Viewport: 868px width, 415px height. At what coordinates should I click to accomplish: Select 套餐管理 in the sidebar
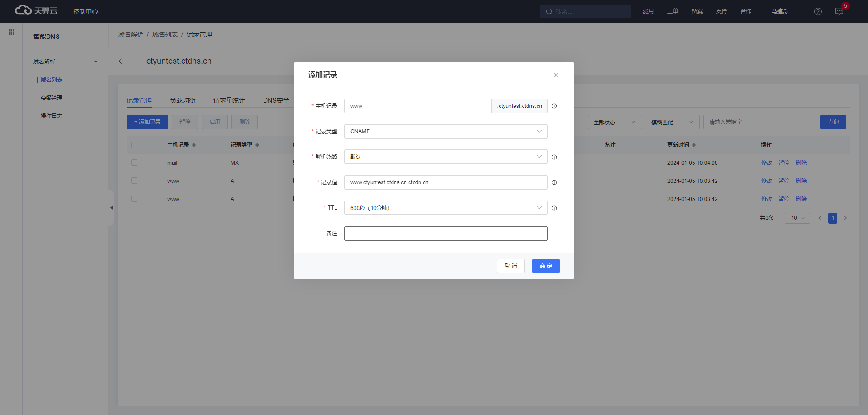point(52,98)
